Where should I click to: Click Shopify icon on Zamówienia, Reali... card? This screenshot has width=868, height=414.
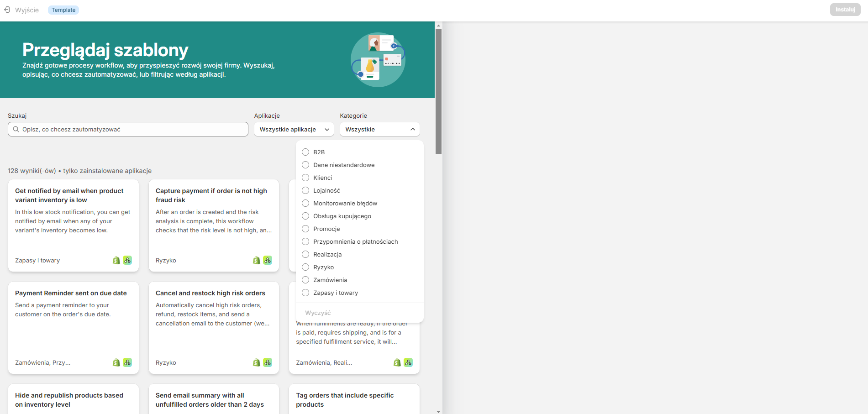tap(397, 362)
